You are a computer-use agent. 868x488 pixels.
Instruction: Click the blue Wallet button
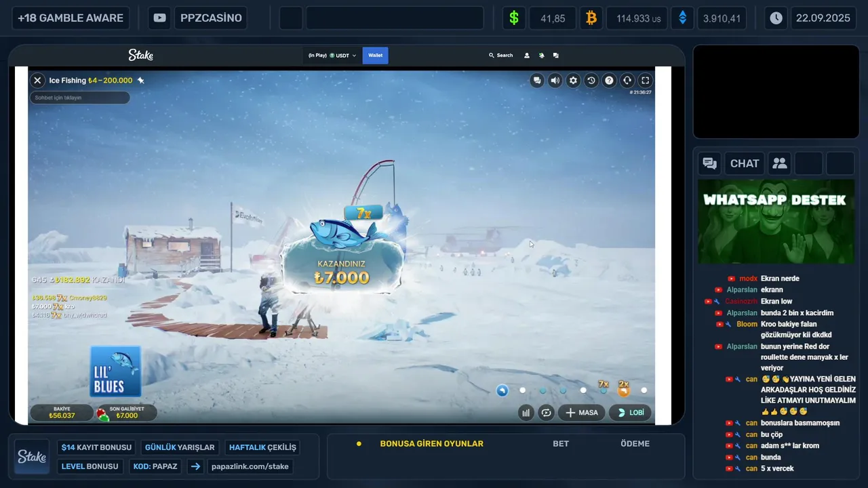[375, 56]
